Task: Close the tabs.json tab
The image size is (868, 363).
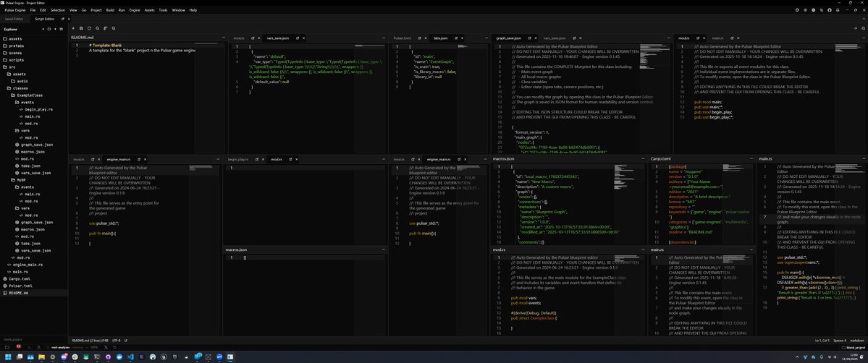Action: [x=463, y=38]
